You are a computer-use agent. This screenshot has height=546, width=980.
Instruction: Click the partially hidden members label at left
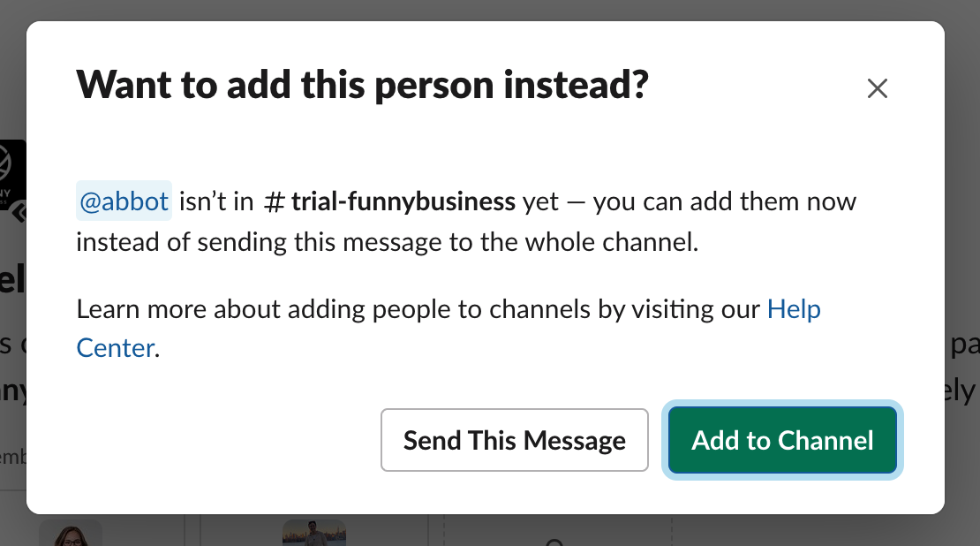coord(14,456)
